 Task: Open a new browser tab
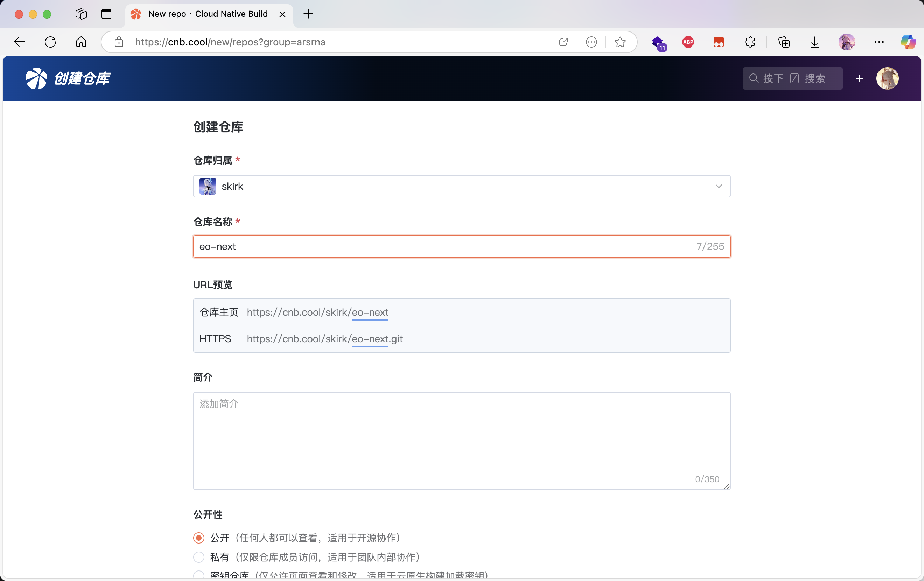(x=308, y=14)
